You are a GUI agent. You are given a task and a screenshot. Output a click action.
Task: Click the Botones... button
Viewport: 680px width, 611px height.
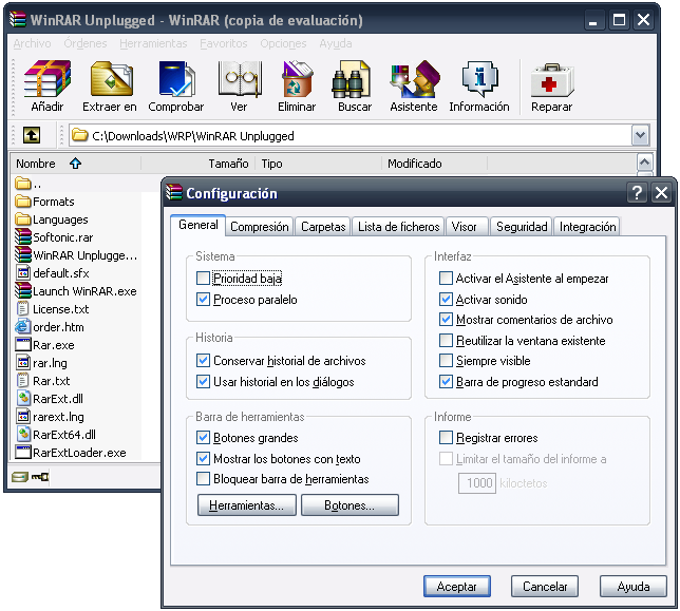(x=350, y=505)
